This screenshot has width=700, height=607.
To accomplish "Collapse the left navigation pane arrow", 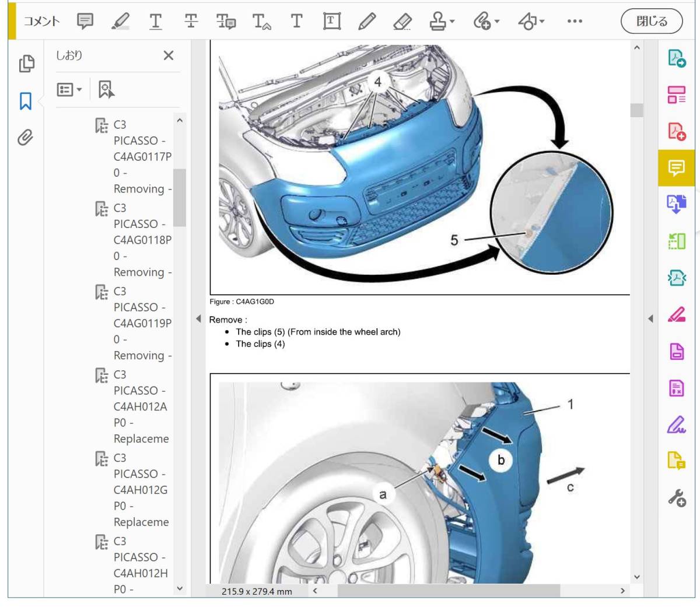I will pyautogui.click(x=198, y=319).
